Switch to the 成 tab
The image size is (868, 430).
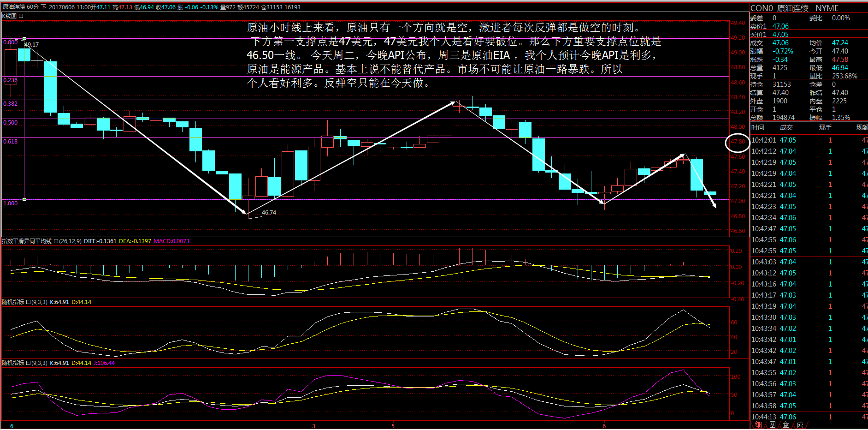pyautogui.click(x=800, y=425)
